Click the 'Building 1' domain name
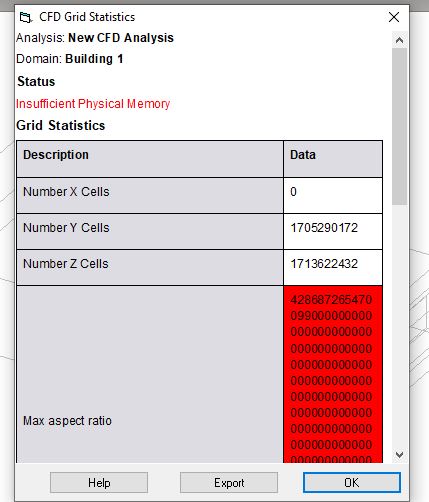 [x=94, y=59]
